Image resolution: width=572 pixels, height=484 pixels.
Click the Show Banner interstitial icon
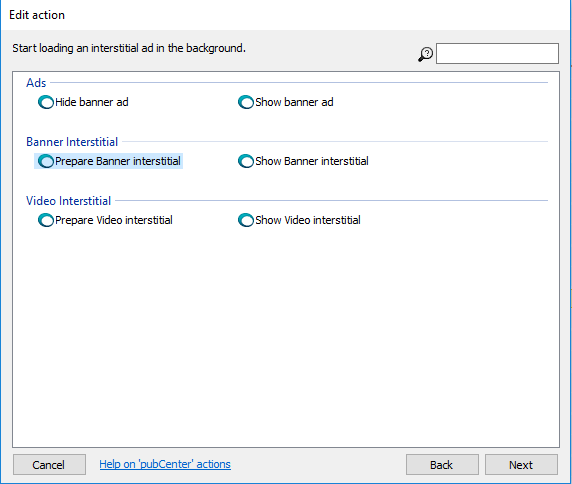246,161
